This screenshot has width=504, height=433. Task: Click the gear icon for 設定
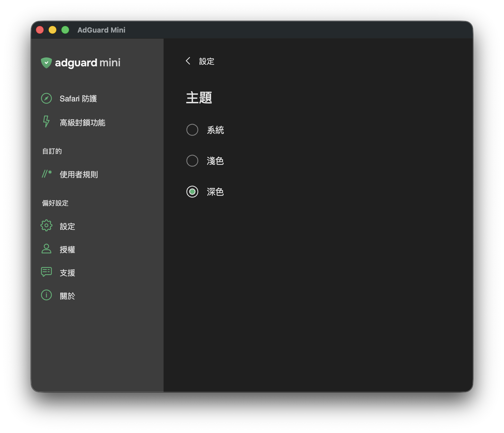[46, 226]
